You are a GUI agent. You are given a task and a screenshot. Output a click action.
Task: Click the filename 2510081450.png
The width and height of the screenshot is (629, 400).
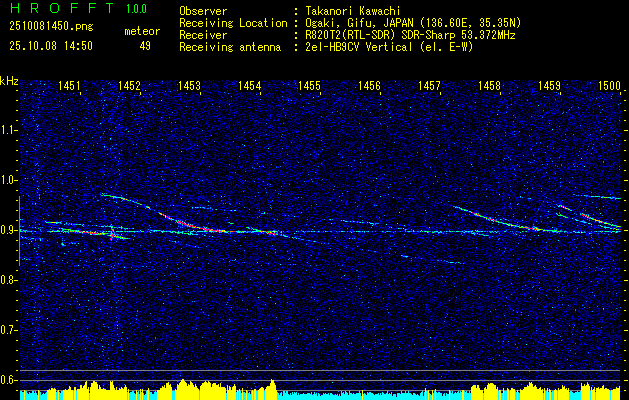tap(51, 26)
